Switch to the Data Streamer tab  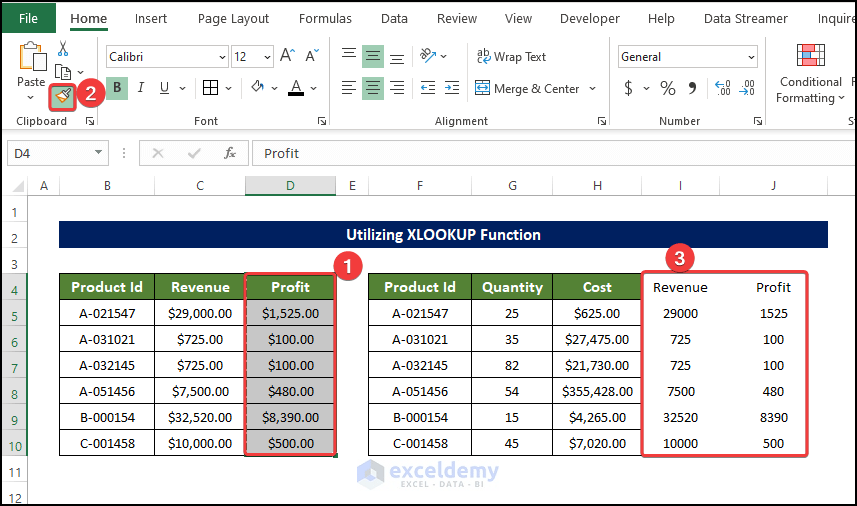pyautogui.click(x=746, y=19)
